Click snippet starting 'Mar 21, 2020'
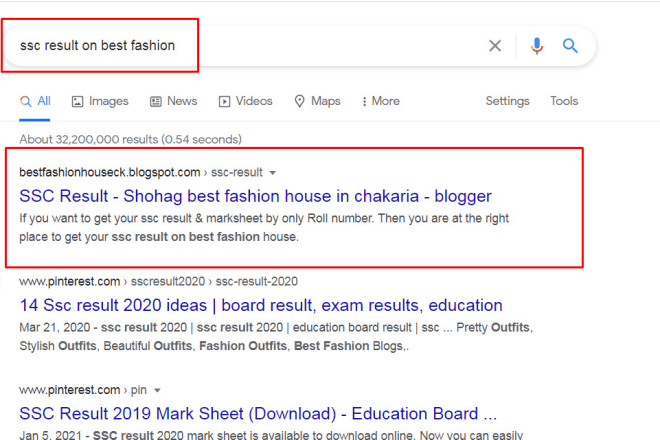Image resolution: width=660 pixels, height=440 pixels. (276, 336)
